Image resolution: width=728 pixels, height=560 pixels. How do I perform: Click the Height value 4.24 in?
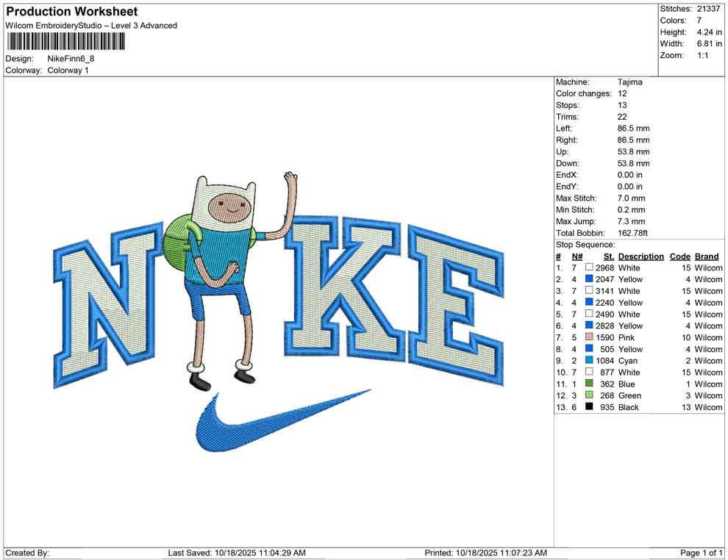coord(709,32)
